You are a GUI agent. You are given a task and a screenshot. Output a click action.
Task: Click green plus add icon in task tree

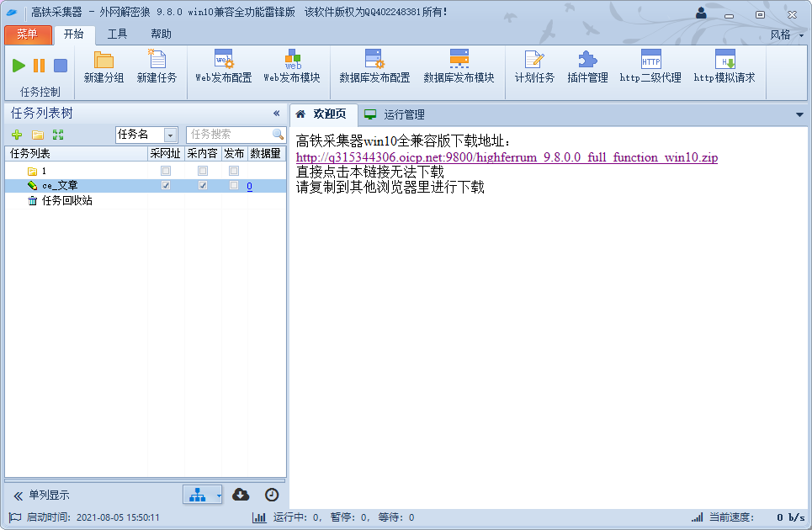click(17, 135)
